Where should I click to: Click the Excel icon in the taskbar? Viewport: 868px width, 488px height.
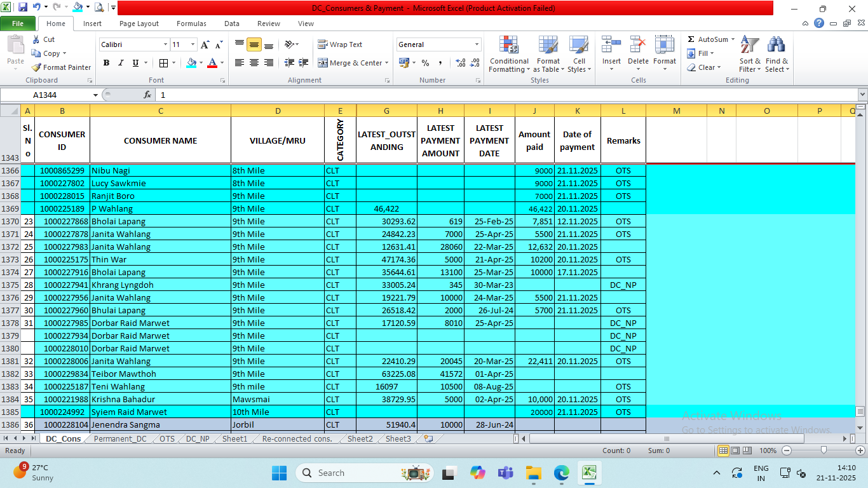click(589, 473)
